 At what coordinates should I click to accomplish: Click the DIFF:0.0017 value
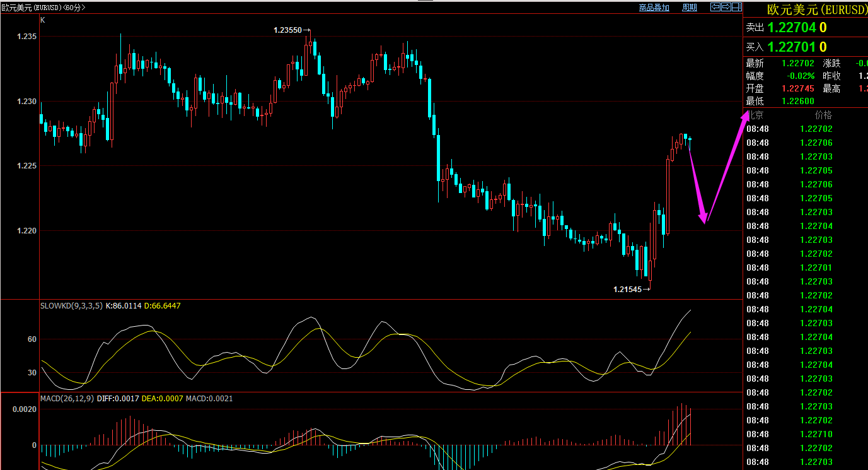click(117, 399)
